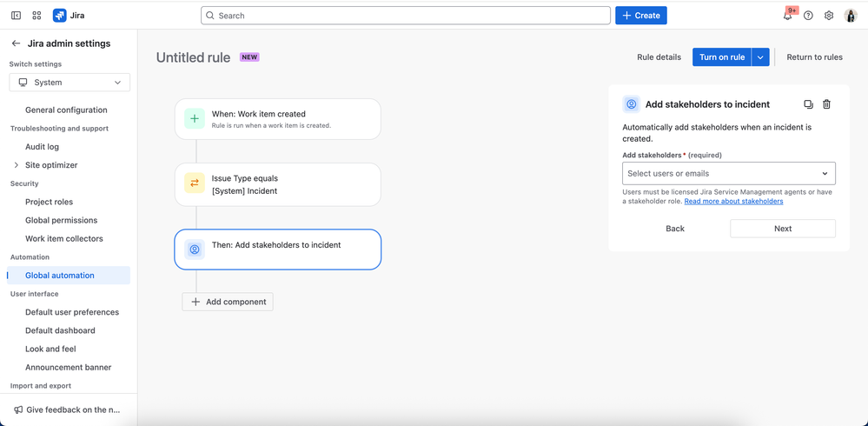Open the app switcher grid icon
Image resolution: width=868 pixels, height=426 pixels.
(x=36, y=16)
